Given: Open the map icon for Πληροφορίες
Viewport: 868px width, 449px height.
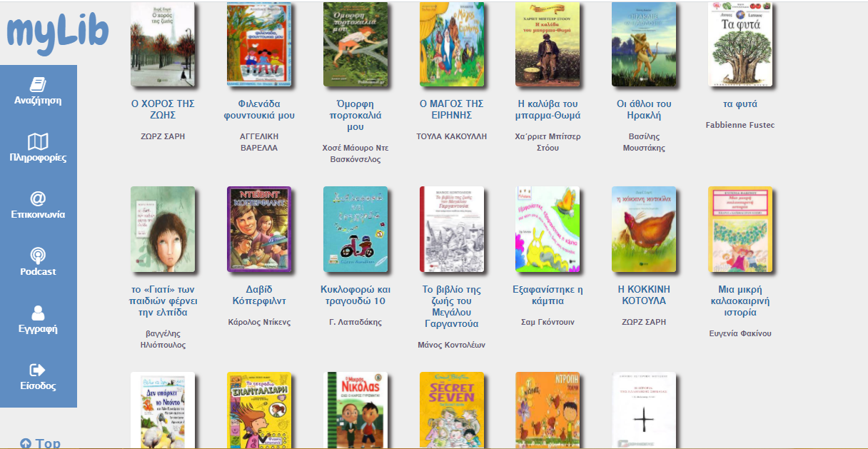Looking at the screenshot, I should (38, 141).
